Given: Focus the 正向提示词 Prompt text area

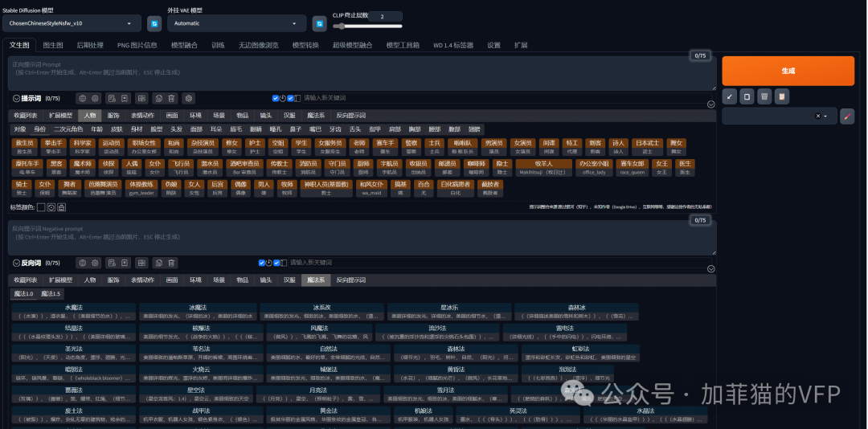Looking at the screenshot, I should 362,74.
